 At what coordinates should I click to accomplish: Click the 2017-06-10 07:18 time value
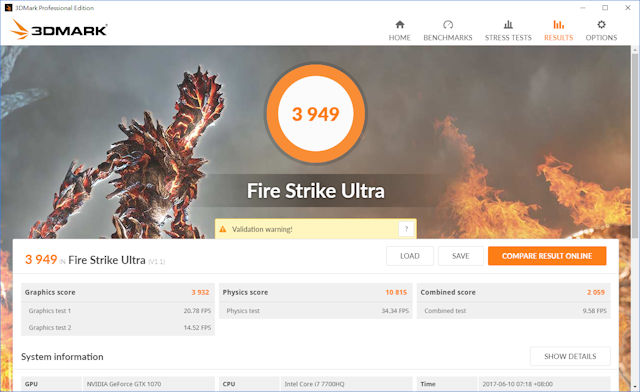[518, 384]
